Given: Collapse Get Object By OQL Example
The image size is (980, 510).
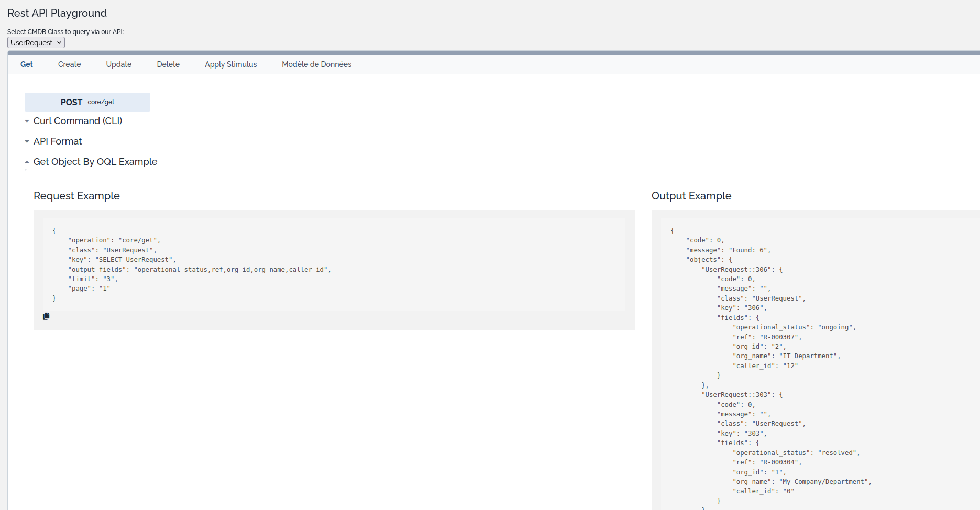Looking at the screenshot, I should click(x=95, y=162).
